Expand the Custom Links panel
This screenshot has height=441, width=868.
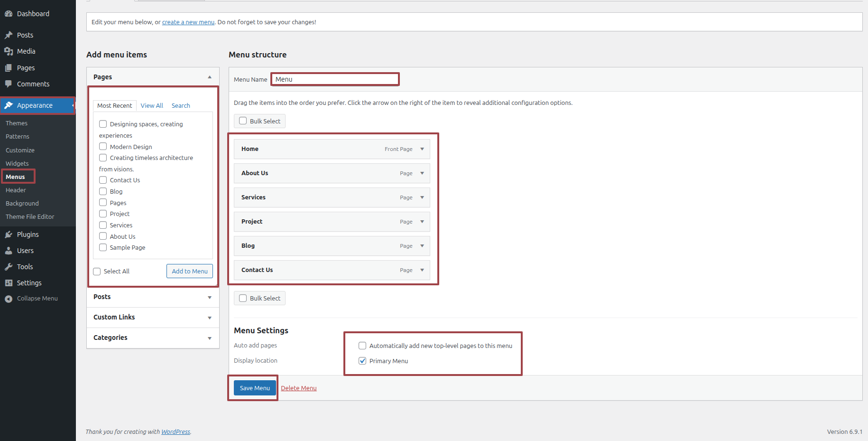[x=209, y=318]
